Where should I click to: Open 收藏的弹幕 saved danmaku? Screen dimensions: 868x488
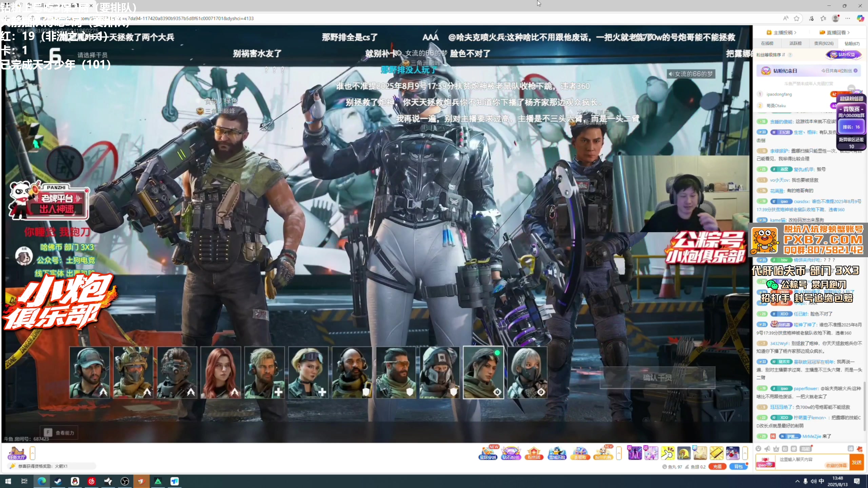click(x=836, y=465)
